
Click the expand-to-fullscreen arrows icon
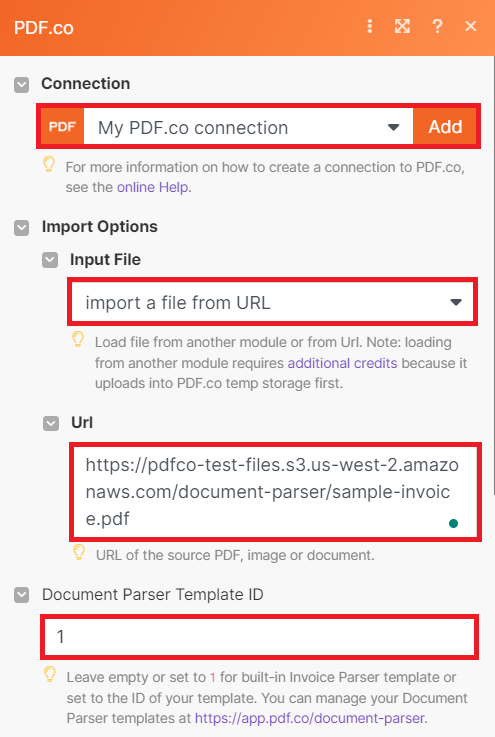tap(402, 26)
